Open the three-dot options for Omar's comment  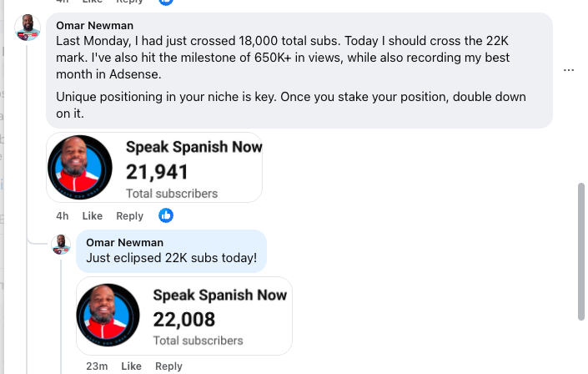coord(569,70)
